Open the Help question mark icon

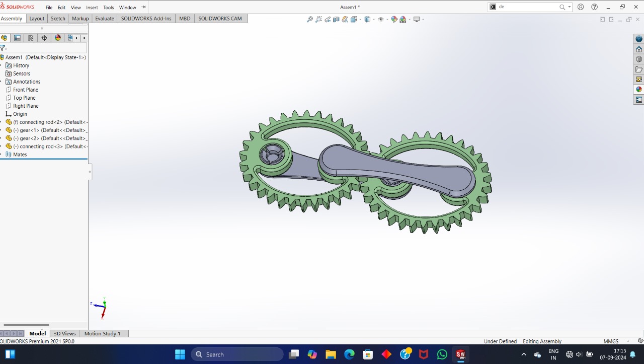point(595,7)
